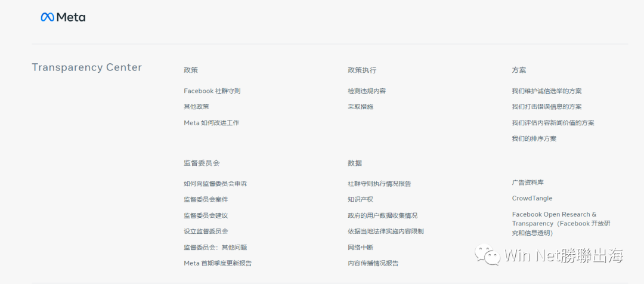Open 我们打击错误信息的方案 link
The image size is (644, 284).
point(547,107)
